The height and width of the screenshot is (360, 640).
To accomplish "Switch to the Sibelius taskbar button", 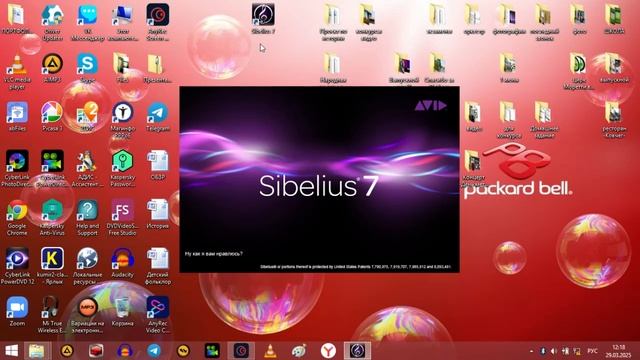I will 357,351.
